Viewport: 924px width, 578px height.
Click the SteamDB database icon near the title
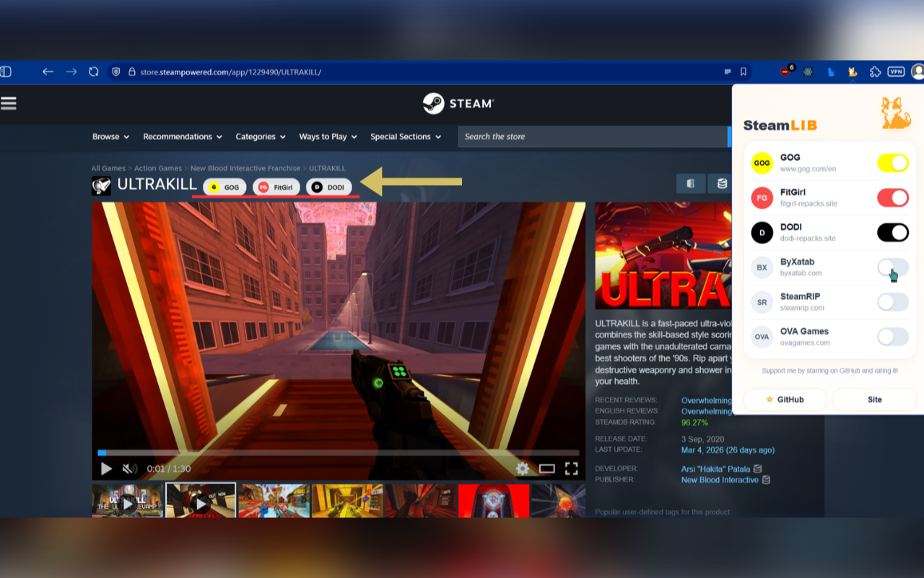[x=722, y=184]
